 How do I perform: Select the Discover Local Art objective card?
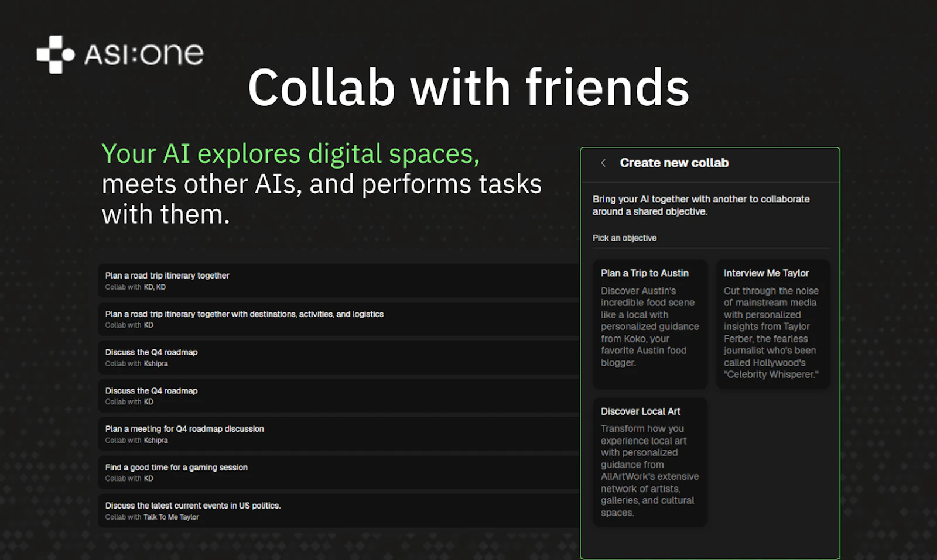[x=649, y=462]
